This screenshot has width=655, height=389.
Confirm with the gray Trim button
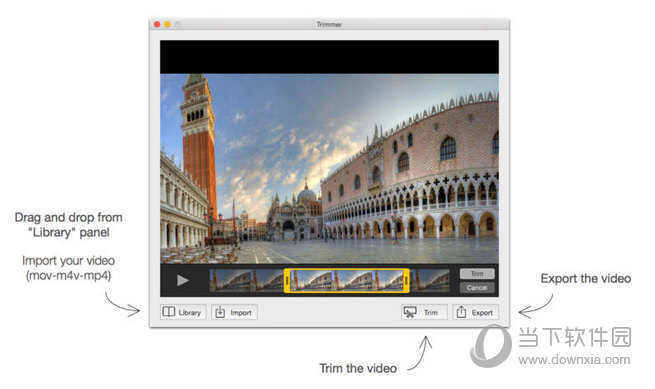(x=477, y=274)
